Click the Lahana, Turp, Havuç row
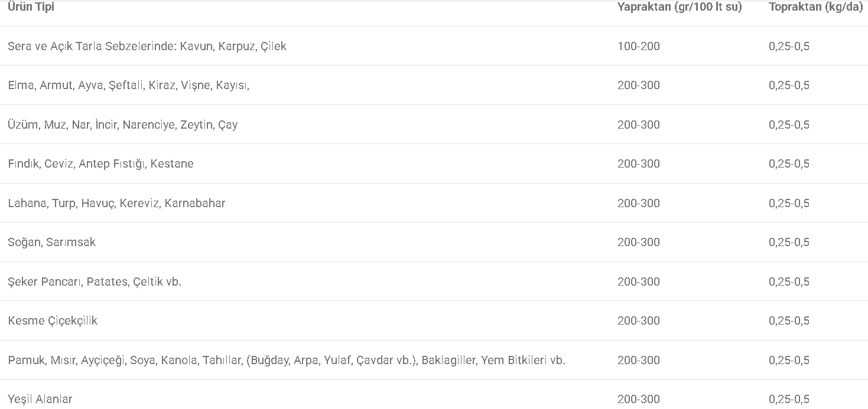 [434, 203]
